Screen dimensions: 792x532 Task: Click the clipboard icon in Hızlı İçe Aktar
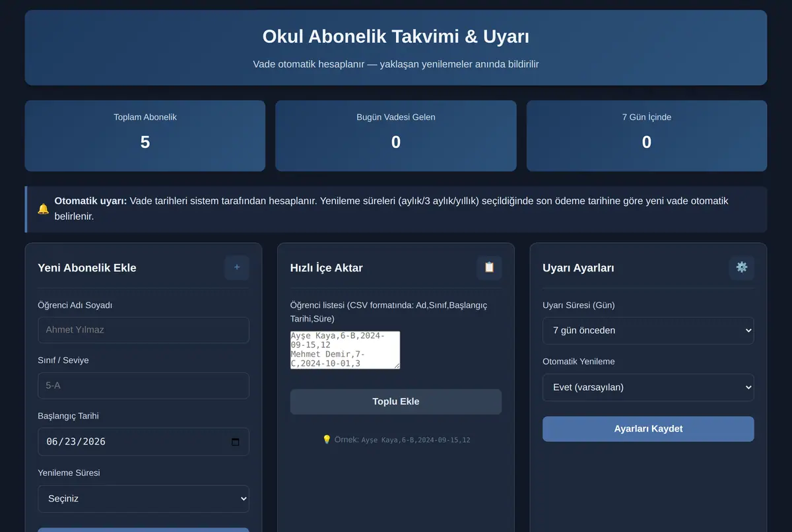489,267
